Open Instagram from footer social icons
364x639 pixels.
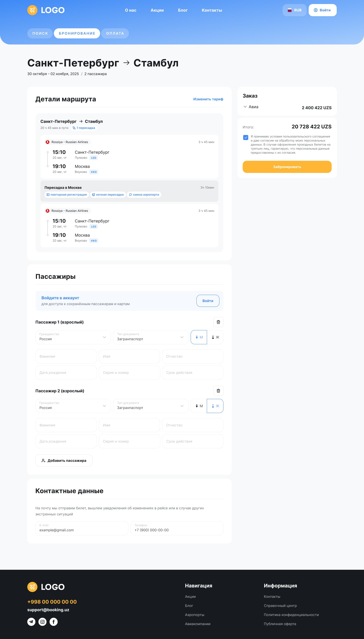click(42, 622)
